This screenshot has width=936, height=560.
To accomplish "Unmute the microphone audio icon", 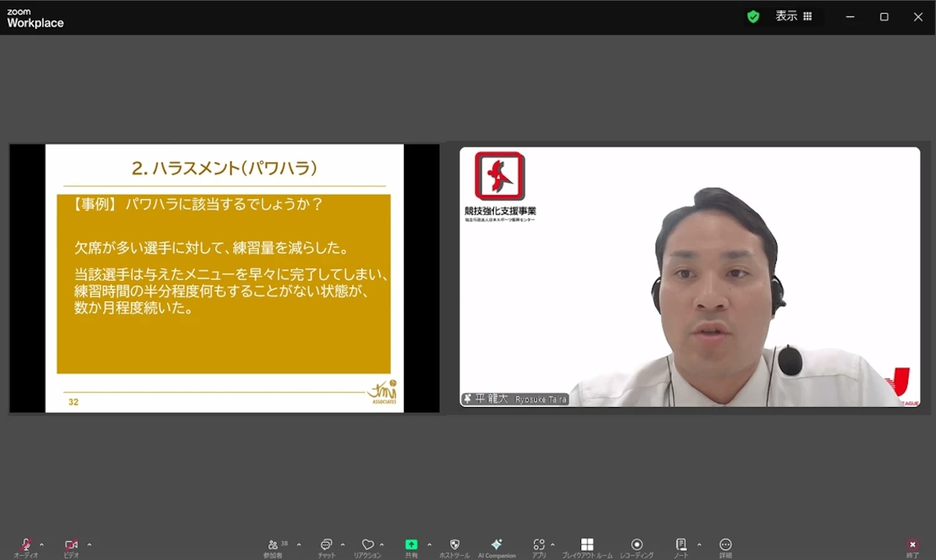I will (26, 544).
